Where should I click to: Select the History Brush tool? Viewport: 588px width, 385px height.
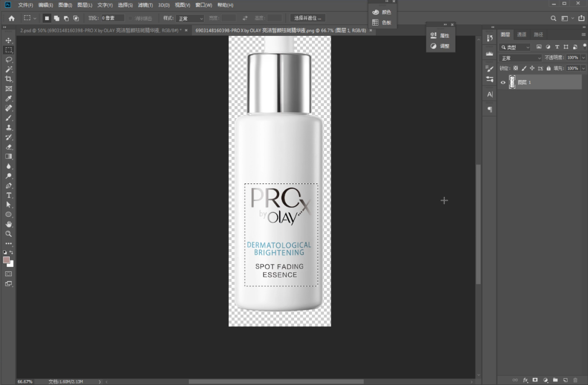[x=9, y=137]
